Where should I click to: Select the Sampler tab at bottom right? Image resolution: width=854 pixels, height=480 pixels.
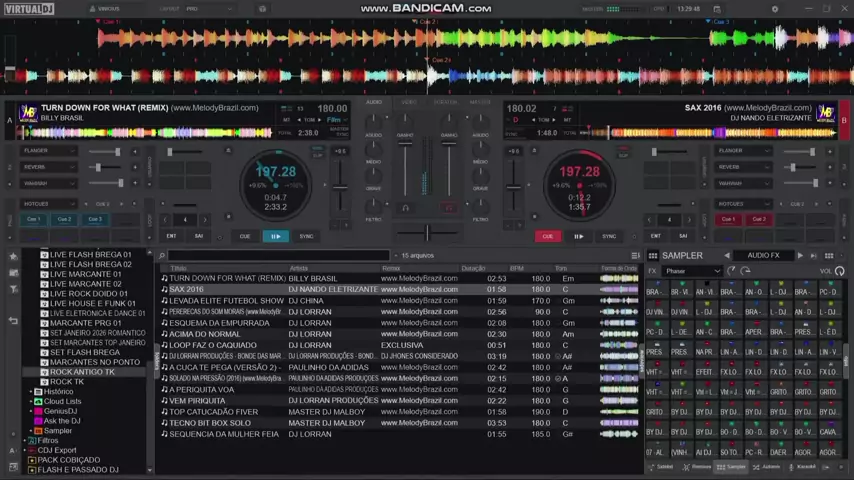click(732, 467)
